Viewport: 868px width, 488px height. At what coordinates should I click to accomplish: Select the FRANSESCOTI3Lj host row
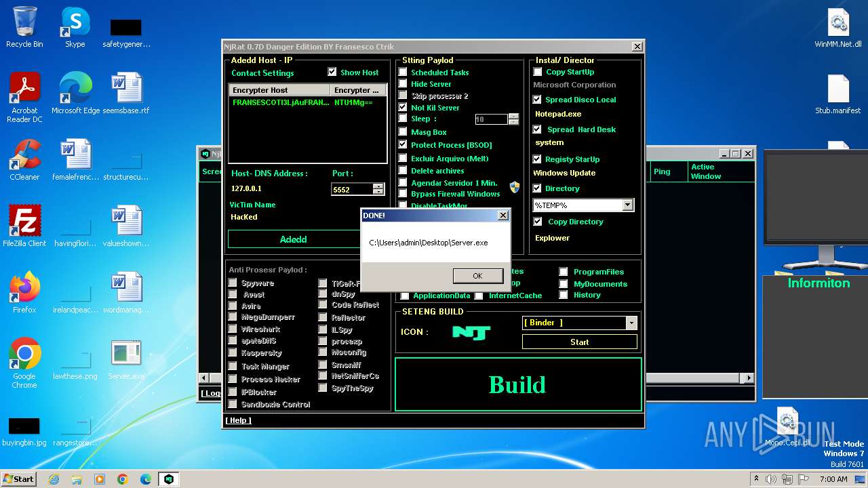click(x=307, y=103)
